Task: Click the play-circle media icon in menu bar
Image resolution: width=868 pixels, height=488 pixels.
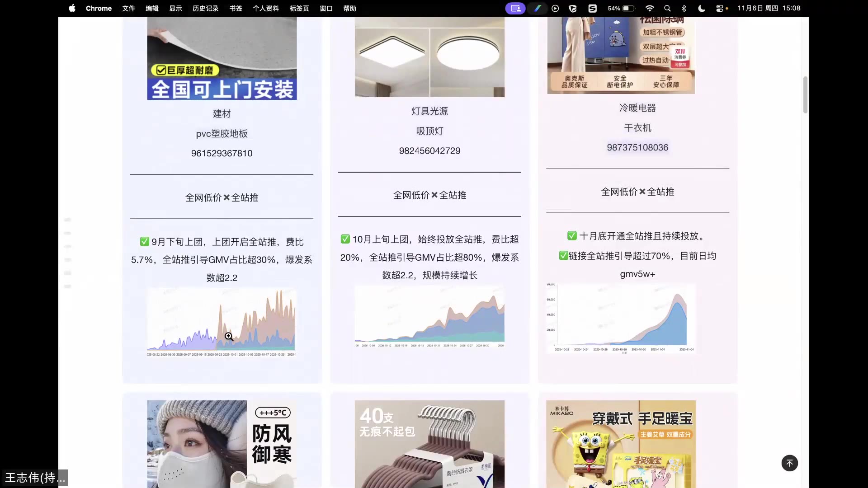Action: click(555, 8)
